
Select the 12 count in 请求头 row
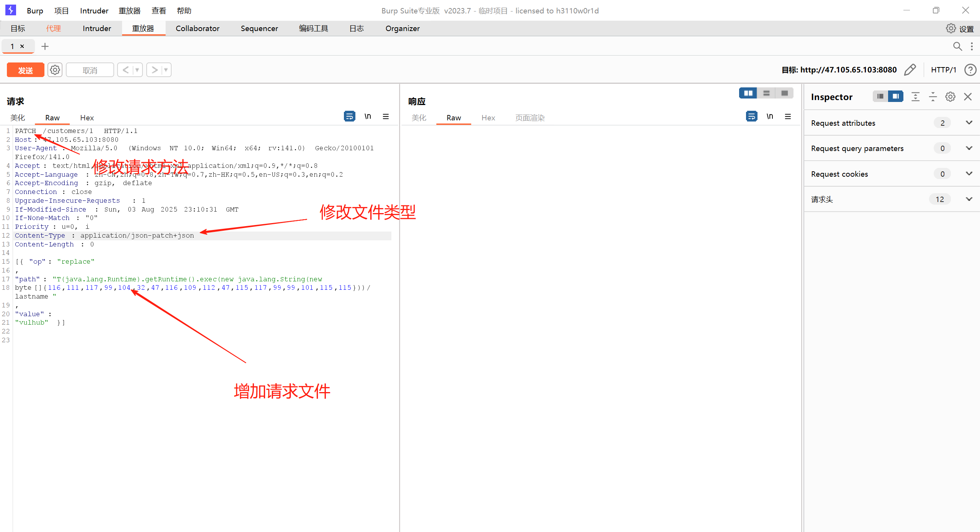click(940, 199)
